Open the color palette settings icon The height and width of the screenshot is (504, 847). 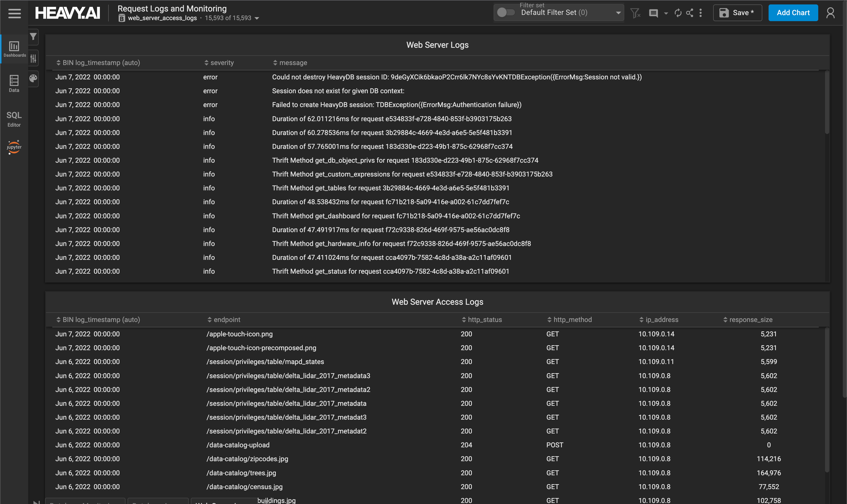[x=33, y=78]
